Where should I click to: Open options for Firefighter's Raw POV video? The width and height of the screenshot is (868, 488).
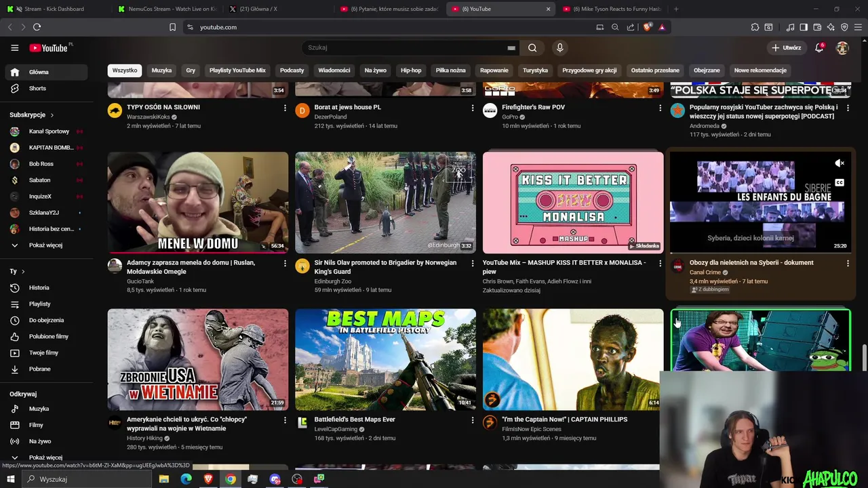click(660, 108)
